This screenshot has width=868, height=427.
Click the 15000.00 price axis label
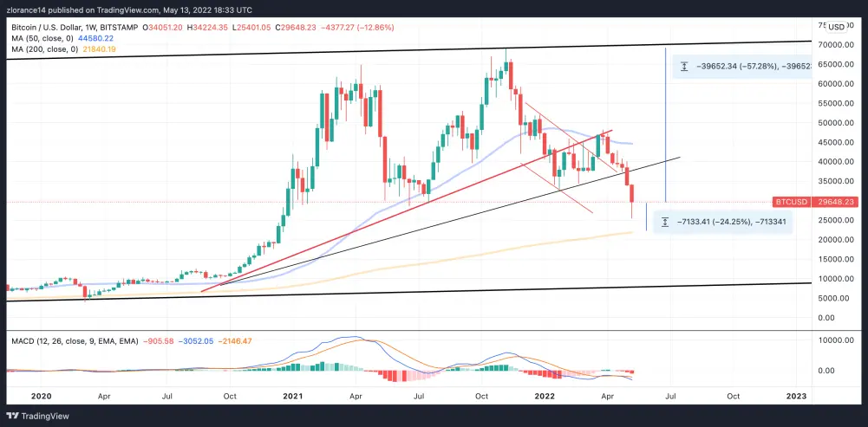pyautogui.click(x=834, y=259)
